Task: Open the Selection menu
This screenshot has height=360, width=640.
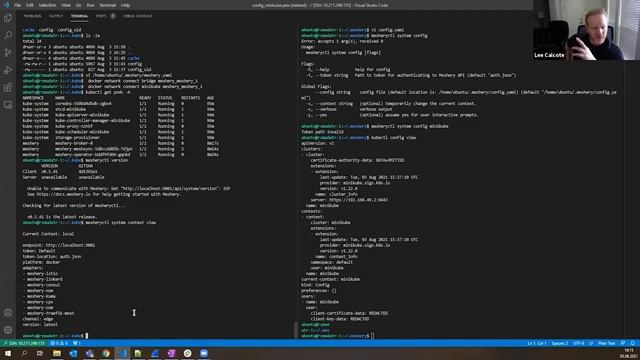Action: tap(47, 5)
